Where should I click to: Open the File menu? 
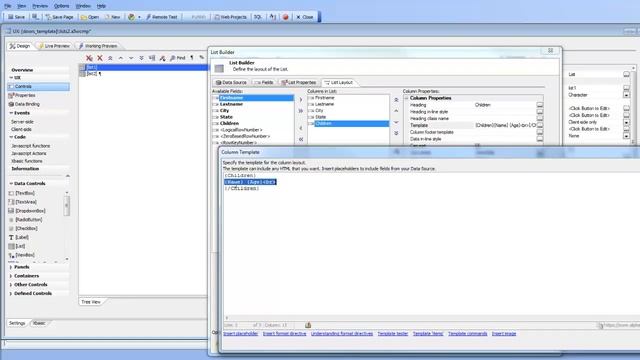pyautogui.click(x=8, y=6)
